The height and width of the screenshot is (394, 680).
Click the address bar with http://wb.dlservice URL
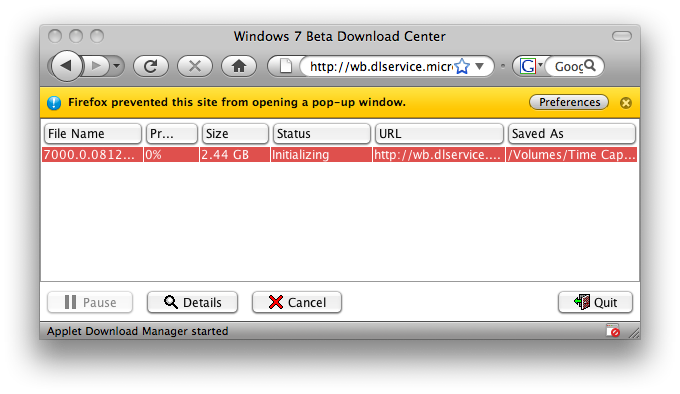pyautogui.click(x=380, y=66)
